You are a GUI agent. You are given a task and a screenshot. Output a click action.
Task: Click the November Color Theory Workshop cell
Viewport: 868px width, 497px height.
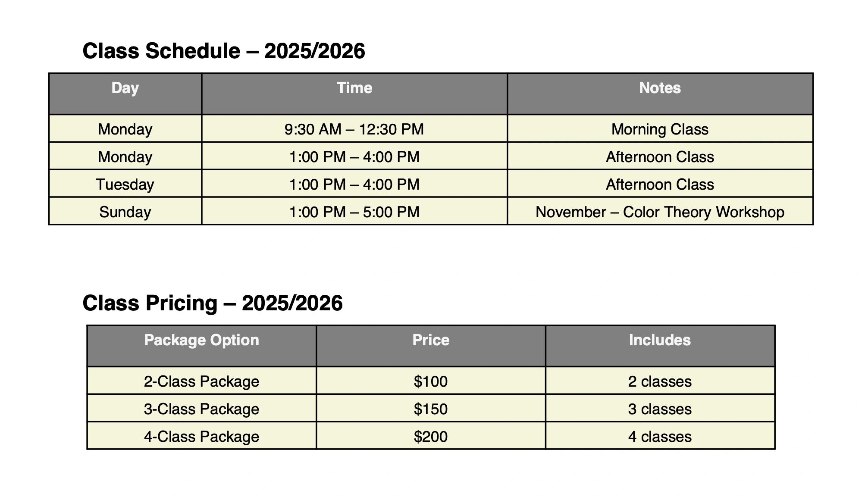click(660, 212)
